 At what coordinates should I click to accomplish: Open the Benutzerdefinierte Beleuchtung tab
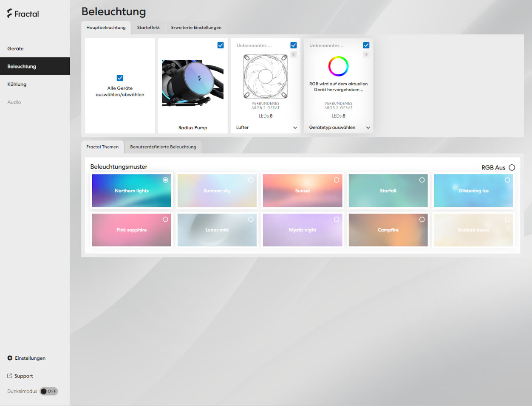click(163, 147)
